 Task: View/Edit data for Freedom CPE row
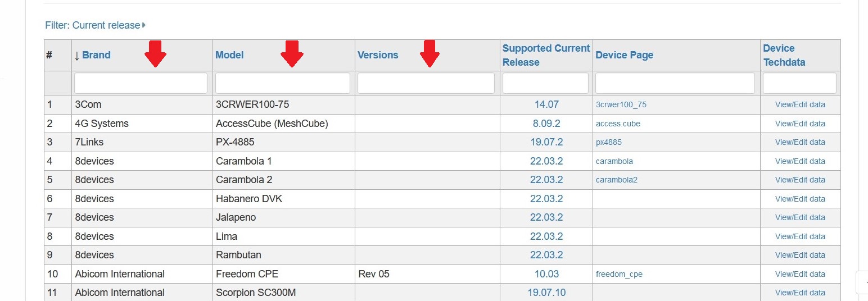pyautogui.click(x=800, y=274)
